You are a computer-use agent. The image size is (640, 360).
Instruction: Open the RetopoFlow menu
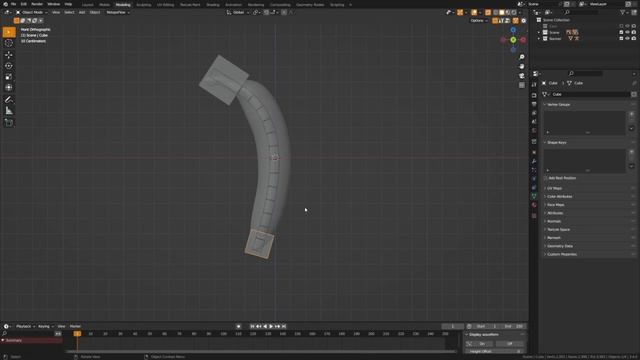pyautogui.click(x=117, y=13)
